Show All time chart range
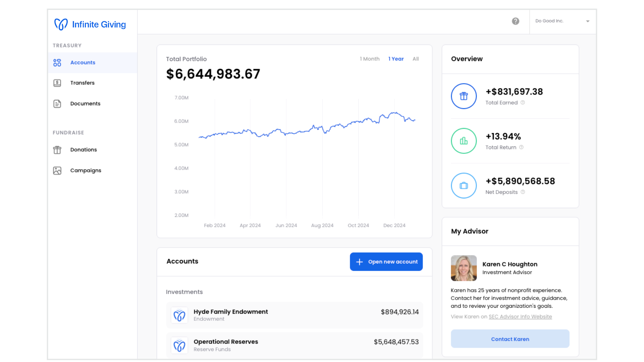Screen dimensions: 644x362 [416, 59]
